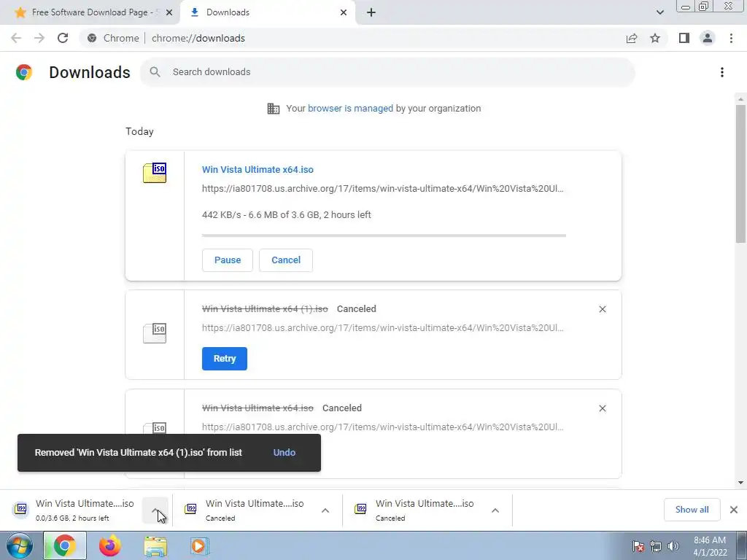
Task: Close the bottom download shelf
Action: [734, 510]
